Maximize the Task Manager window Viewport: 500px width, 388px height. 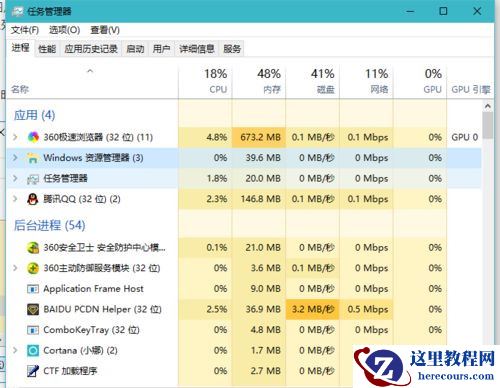[443, 11]
